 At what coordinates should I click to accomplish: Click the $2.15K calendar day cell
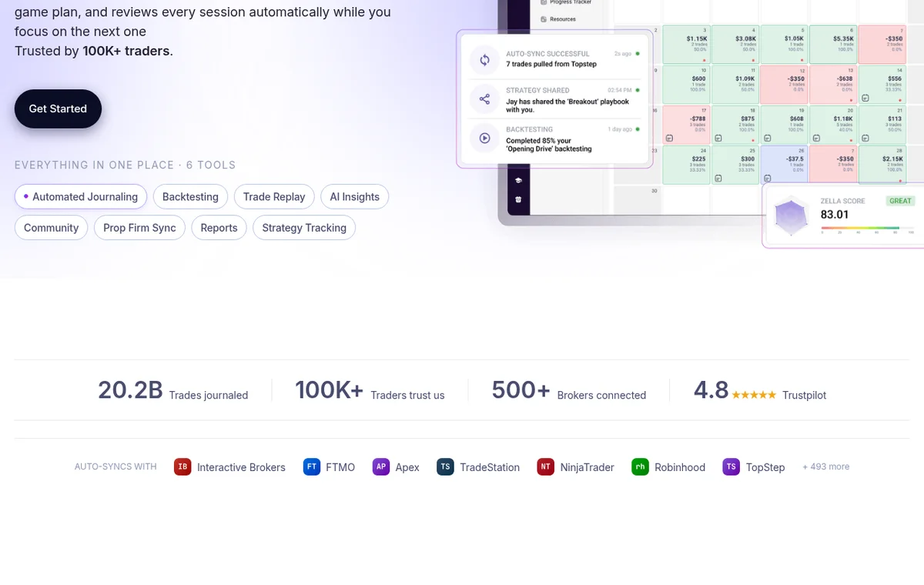(882, 165)
